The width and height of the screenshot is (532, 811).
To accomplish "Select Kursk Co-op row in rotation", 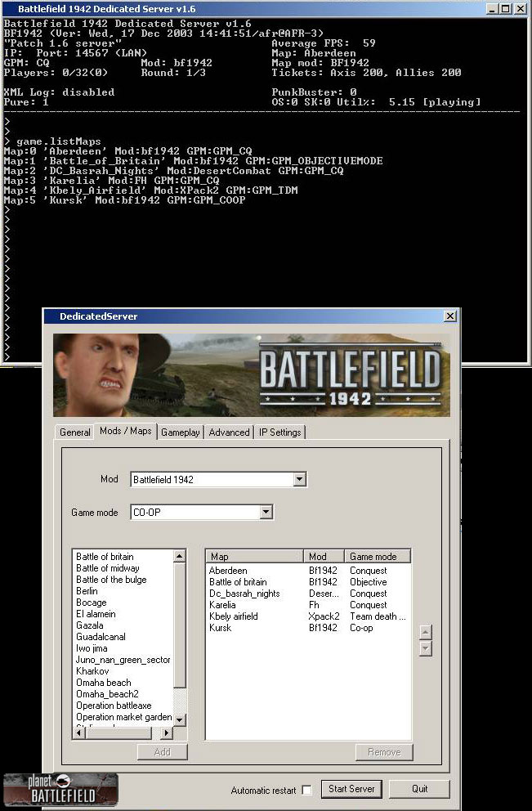I will pos(308,627).
